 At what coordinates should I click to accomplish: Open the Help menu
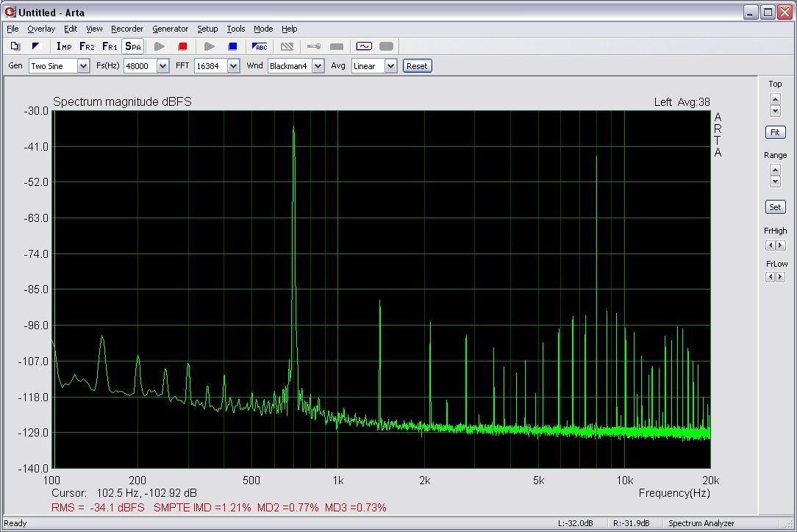click(x=289, y=29)
